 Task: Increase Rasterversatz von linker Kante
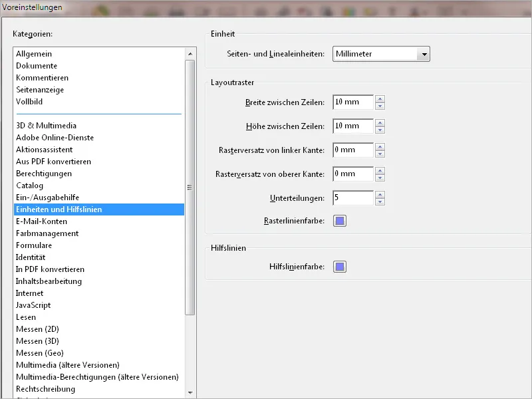[380, 146]
